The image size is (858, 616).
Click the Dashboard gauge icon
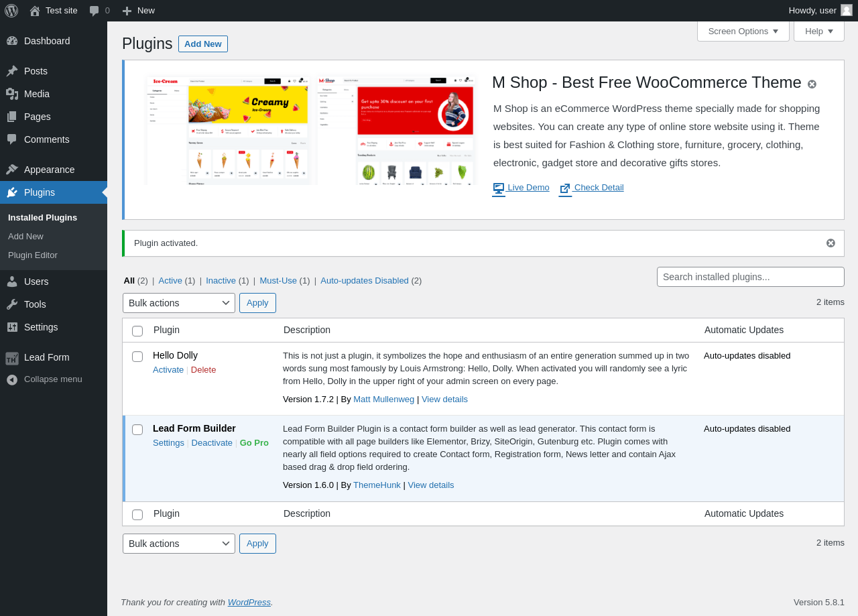pyautogui.click(x=12, y=41)
